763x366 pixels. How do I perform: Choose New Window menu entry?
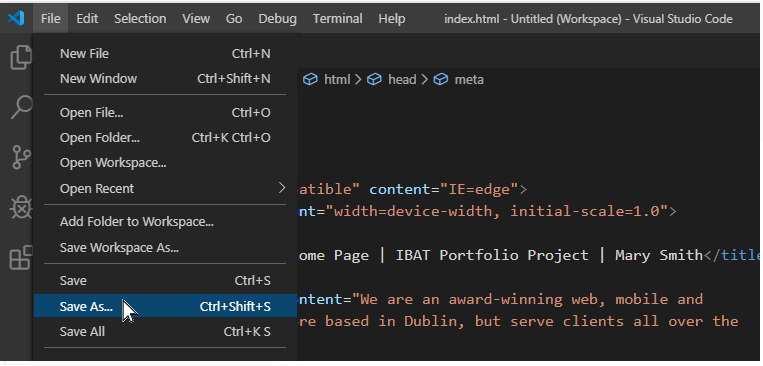(165, 78)
